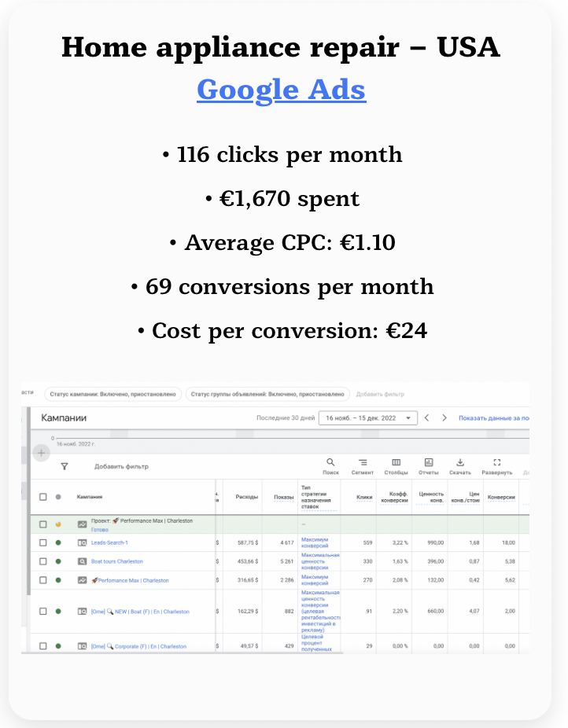Open the Google Ads link

(x=281, y=90)
